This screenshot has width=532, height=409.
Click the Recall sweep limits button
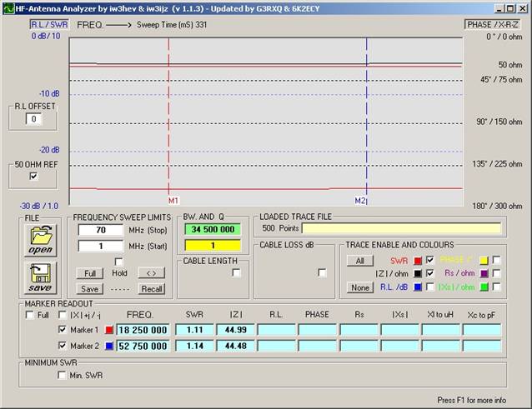pos(151,288)
